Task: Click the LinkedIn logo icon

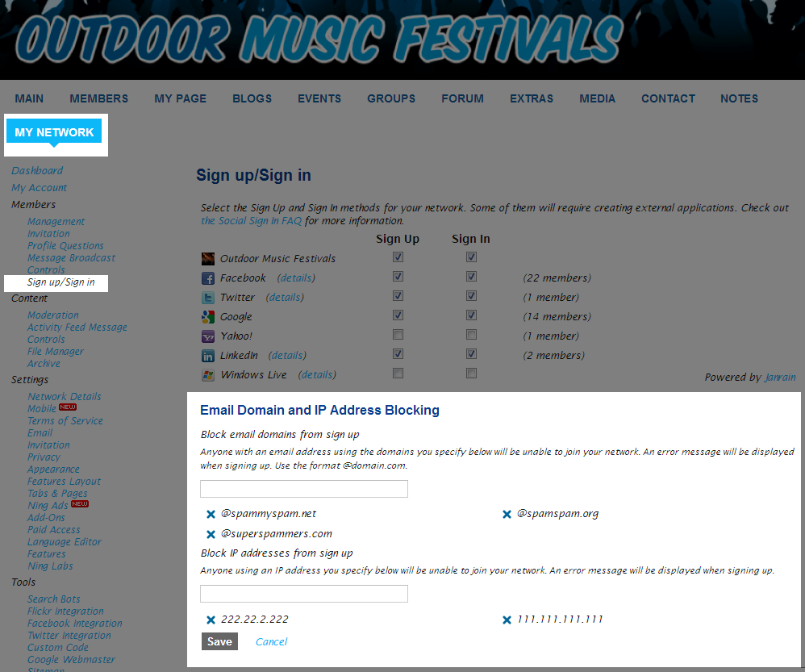Action: [208, 357]
